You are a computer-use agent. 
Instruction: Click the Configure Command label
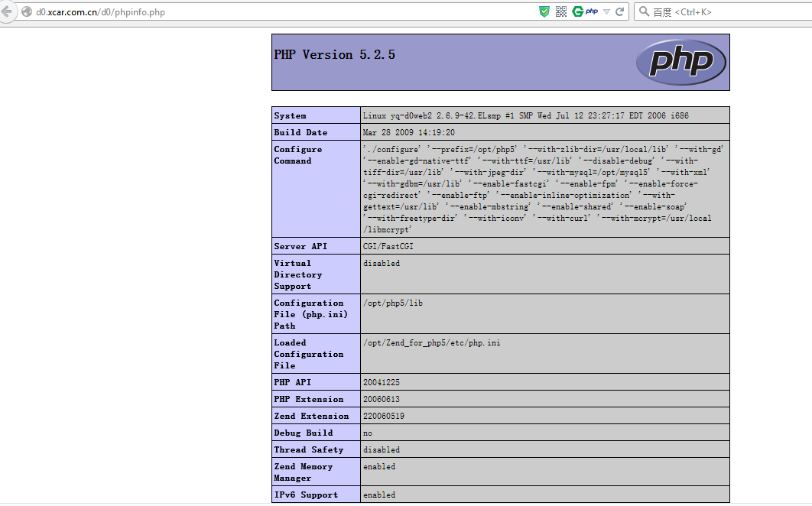pos(297,155)
